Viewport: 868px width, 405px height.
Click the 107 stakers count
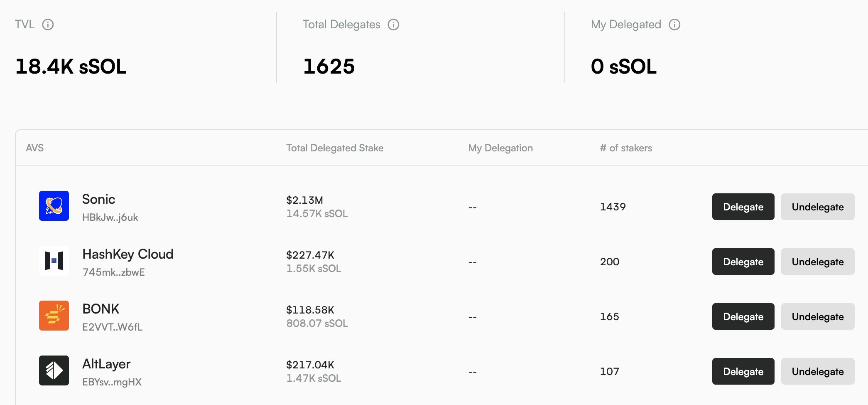(609, 372)
